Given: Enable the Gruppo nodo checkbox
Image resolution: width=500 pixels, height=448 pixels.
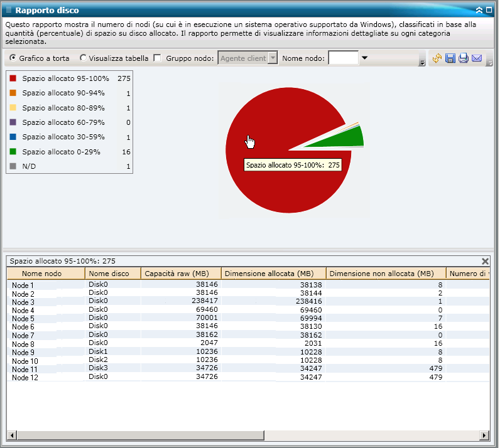Looking at the screenshot, I should point(158,58).
